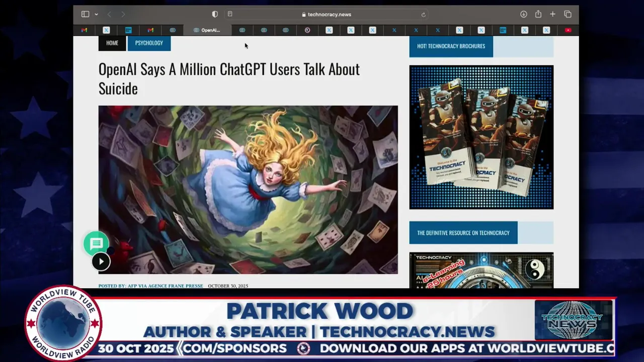Open the Technocracy brochures image

click(481, 137)
